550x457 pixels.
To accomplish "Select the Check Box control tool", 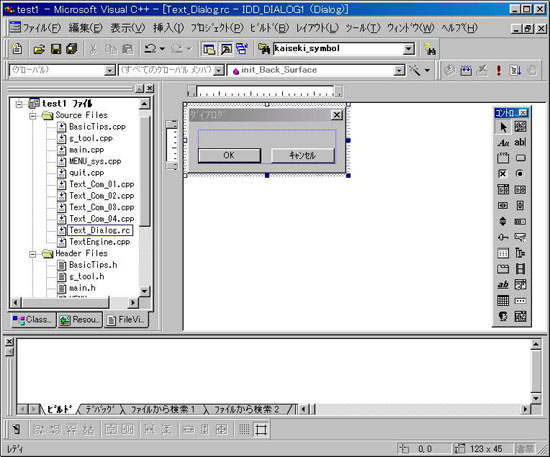I will click(503, 174).
